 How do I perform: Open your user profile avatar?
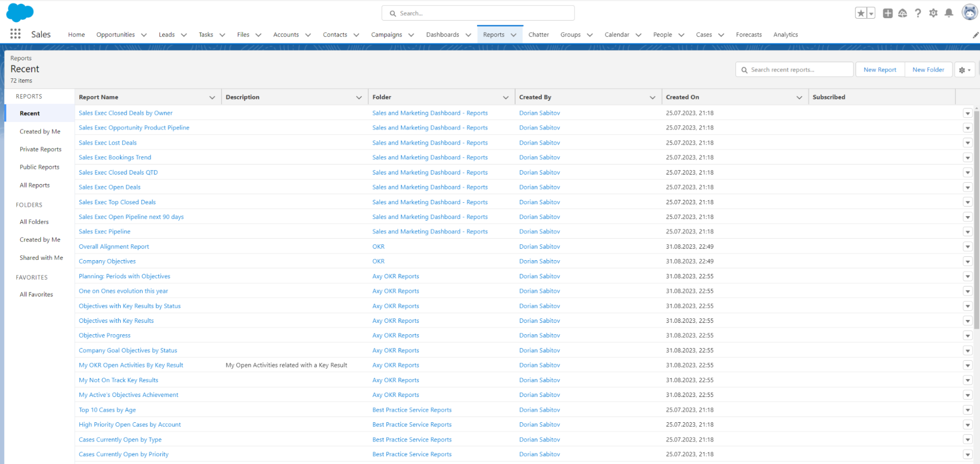pos(969,12)
